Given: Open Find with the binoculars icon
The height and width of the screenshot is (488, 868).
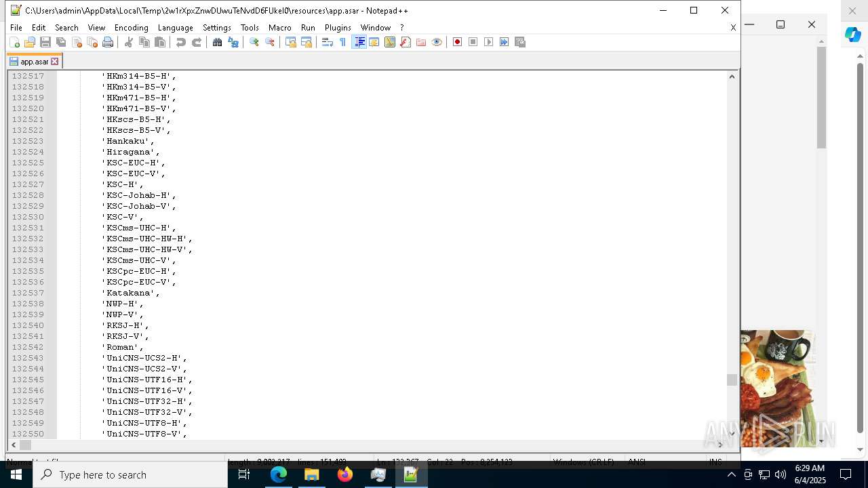Looking at the screenshot, I should click(218, 42).
